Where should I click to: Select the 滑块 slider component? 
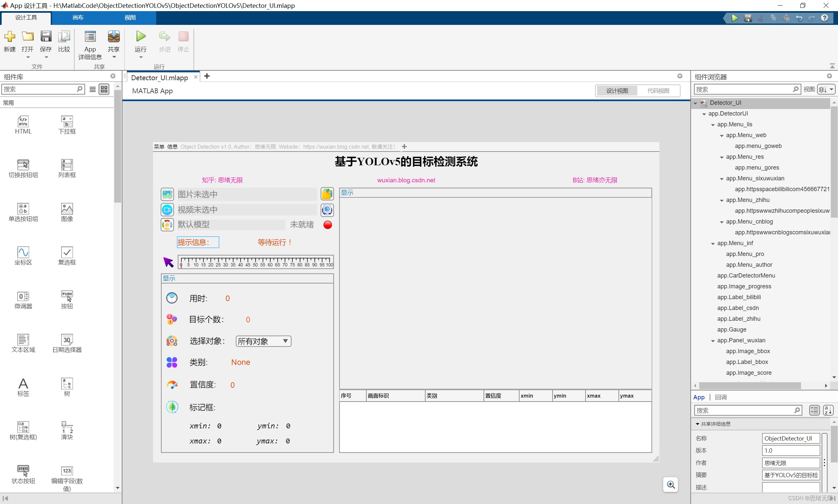pyautogui.click(x=67, y=431)
